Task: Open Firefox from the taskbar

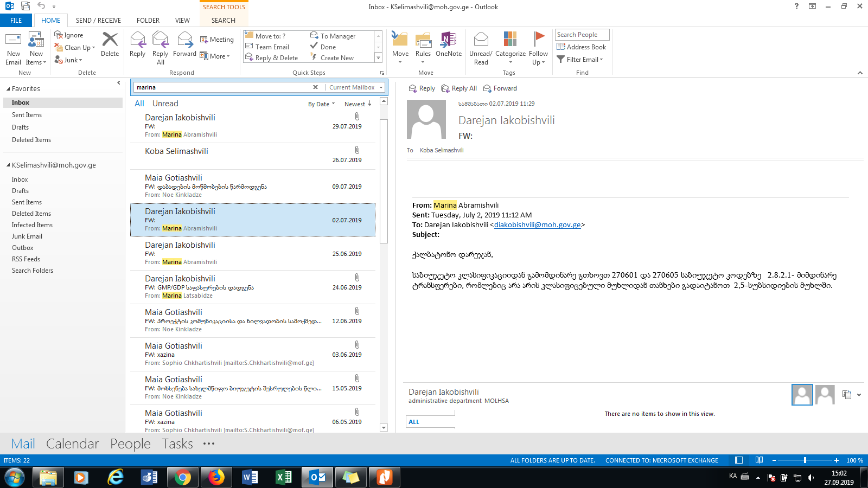Action: [x=216, y=477]
